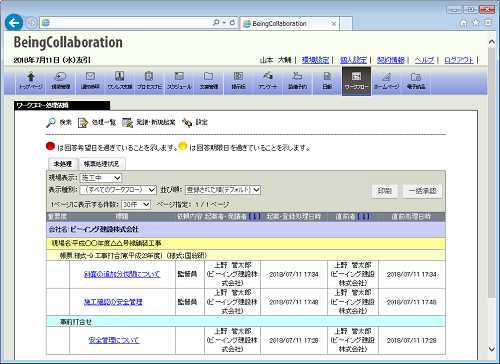Open 環境設定 link
The image size is (500, 364).
pos(315,60)
